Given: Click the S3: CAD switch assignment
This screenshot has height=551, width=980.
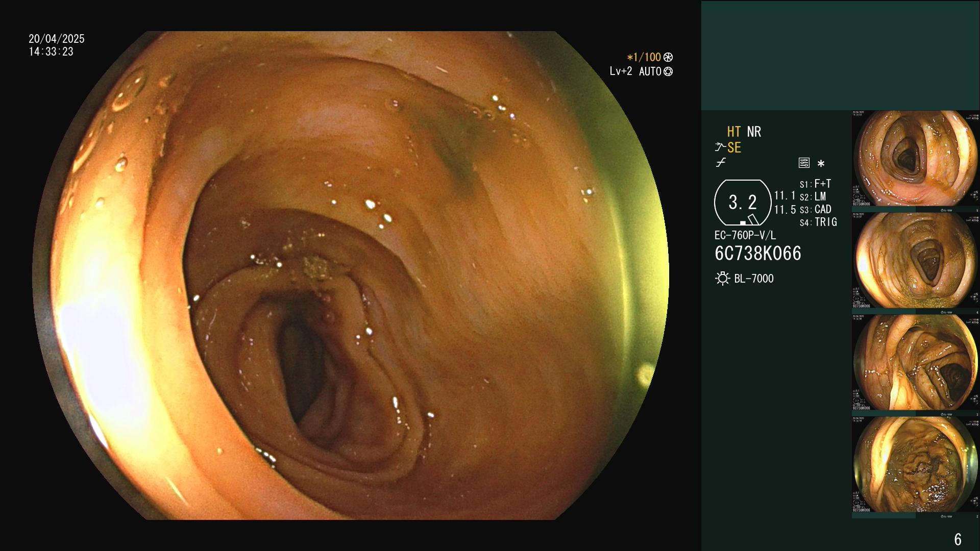Looking at the screenshot, I should point(815,209).
